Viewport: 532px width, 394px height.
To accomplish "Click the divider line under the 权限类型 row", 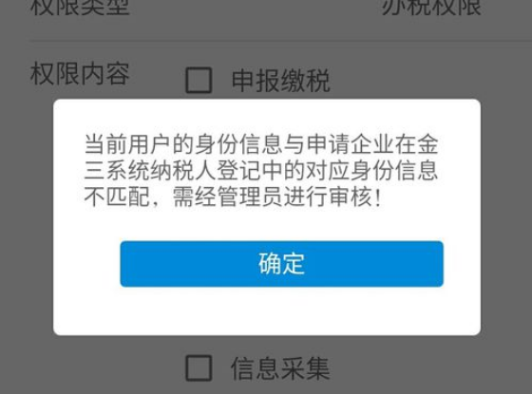I will click(x=281, y=42).
